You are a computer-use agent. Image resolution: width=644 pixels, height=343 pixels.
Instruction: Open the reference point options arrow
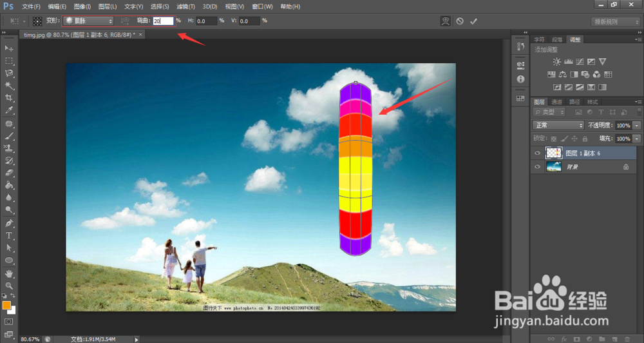(x=24, y=21)
